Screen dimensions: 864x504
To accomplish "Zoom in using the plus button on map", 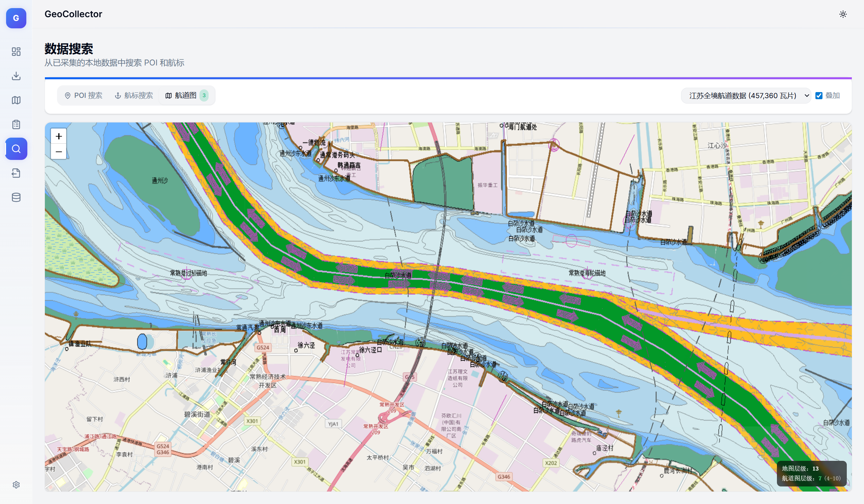I will 58,136.
